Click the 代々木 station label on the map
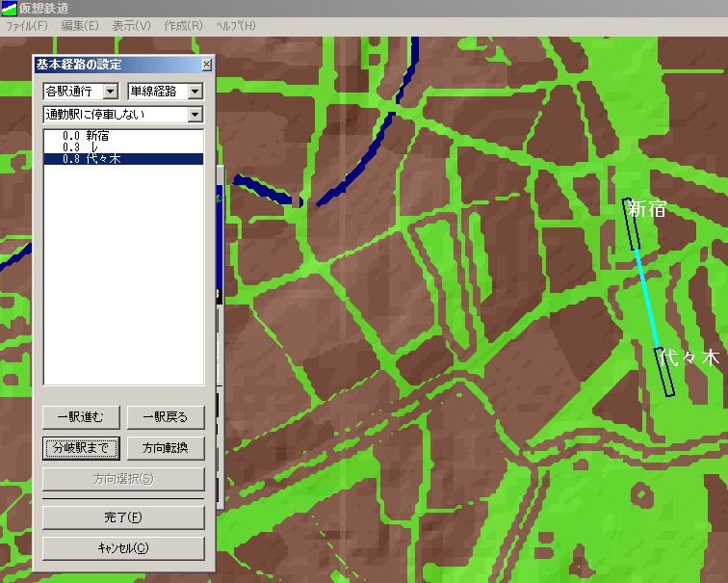 (x=692, y=358)
